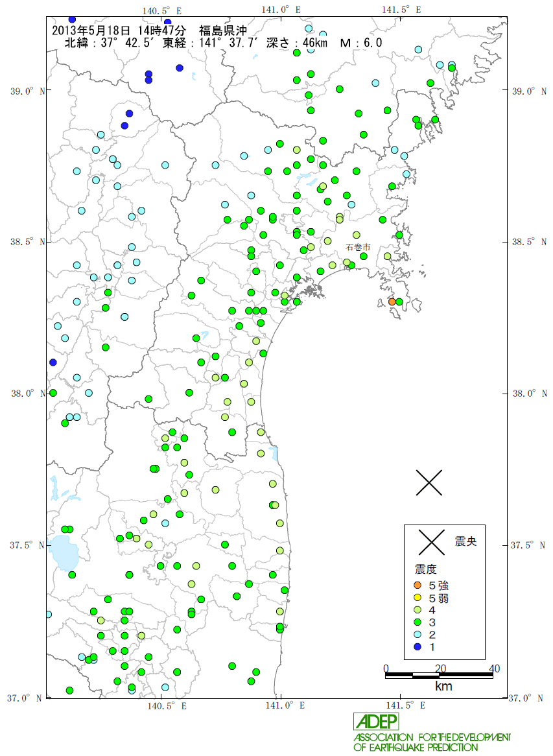Click the 深さ:46km depth text
This screenshot has width=553, height=756.
point(297,43)
